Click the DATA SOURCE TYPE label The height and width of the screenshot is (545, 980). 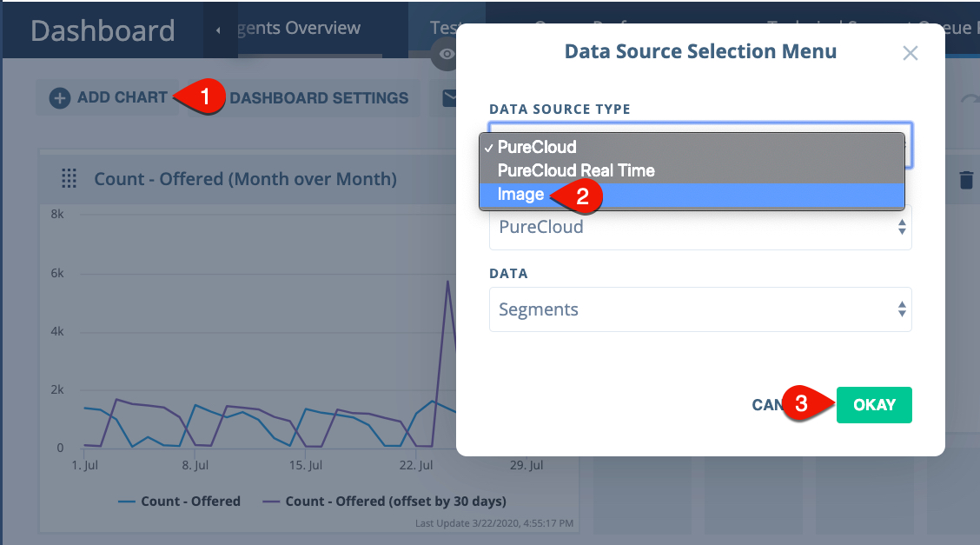coord(560,110)
